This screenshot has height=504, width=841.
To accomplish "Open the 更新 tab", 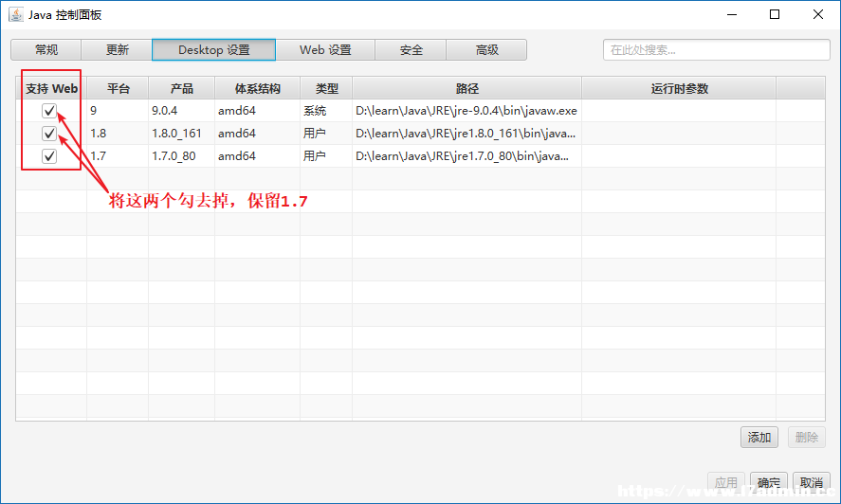I will click(117, 50).
